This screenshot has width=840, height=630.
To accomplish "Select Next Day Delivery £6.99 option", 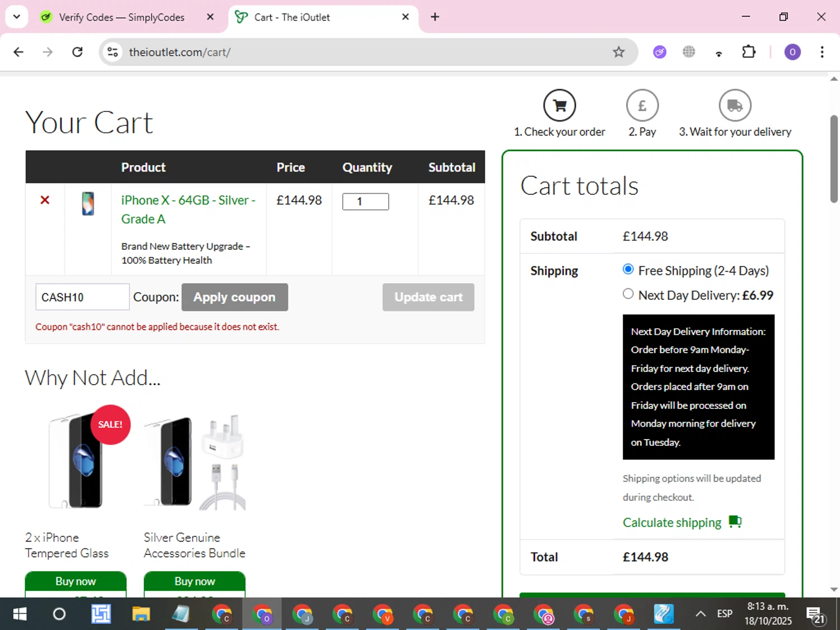I will coord(628,294).
